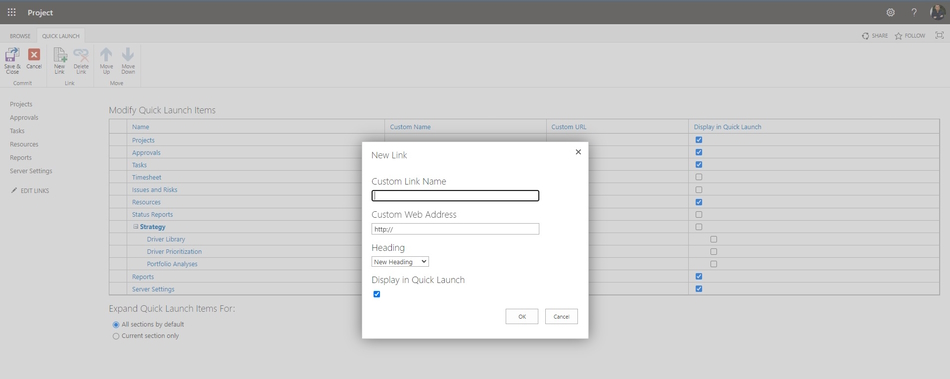Open the help question mark icon
950x379 pixels.
[914, 12]
